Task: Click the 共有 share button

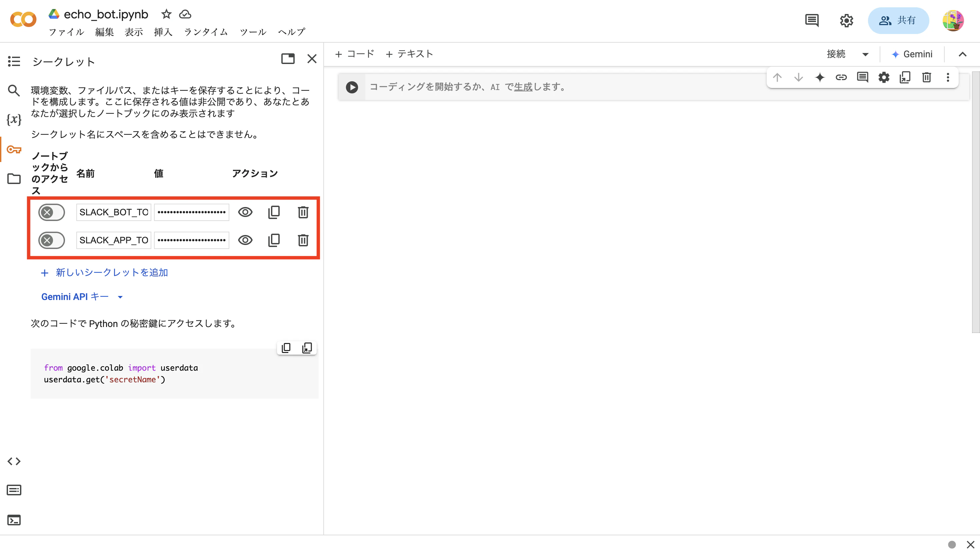Action: click(x=898, y=20)
